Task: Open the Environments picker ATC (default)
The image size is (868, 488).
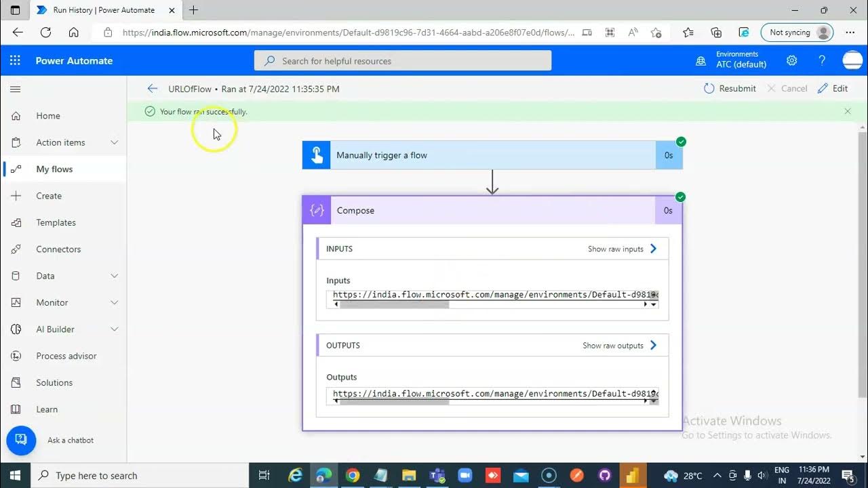Action: 731,60
